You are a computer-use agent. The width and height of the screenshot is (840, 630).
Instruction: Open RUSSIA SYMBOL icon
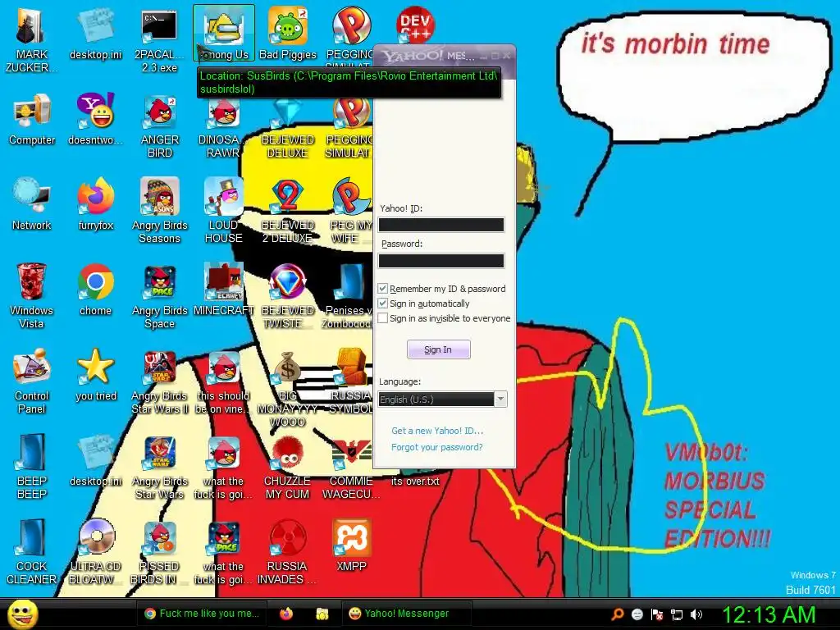pos(351,381)
